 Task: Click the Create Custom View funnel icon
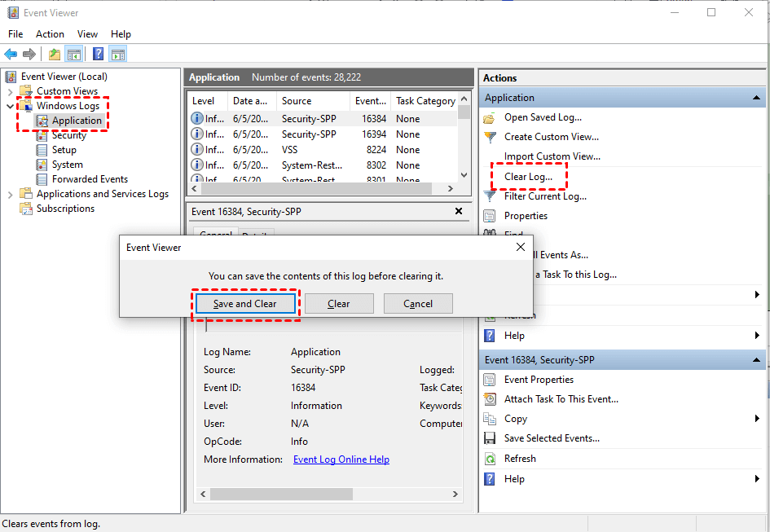[x=490, y=137]
